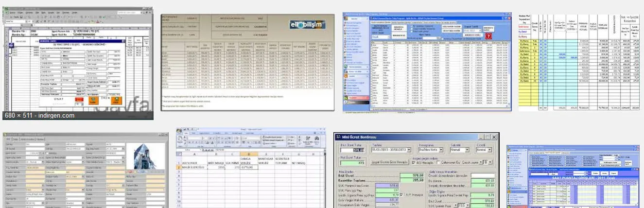
Task: Click the rightmost orange icon in bordro dialog
Action: point(116,101)
